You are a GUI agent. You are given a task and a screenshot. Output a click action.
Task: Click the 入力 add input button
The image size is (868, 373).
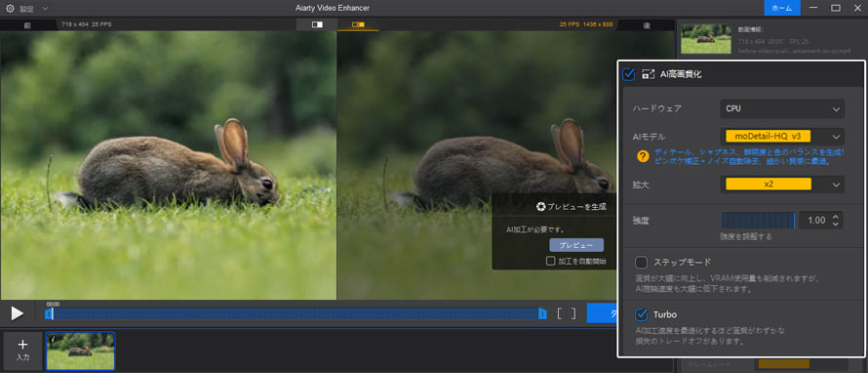[x=22, y=351]
